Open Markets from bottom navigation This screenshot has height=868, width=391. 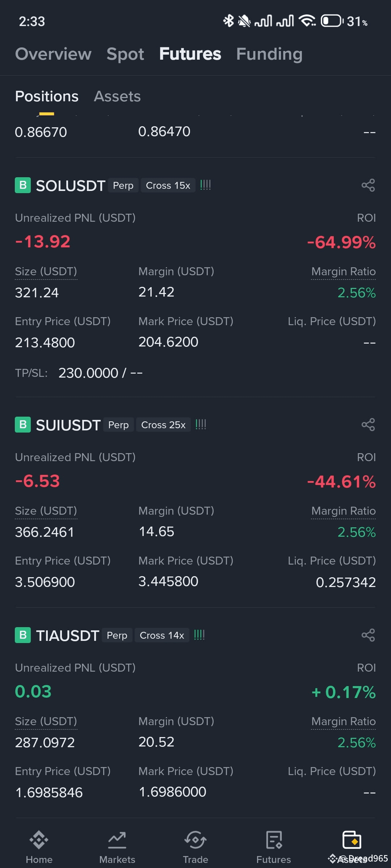click(117, 847)
